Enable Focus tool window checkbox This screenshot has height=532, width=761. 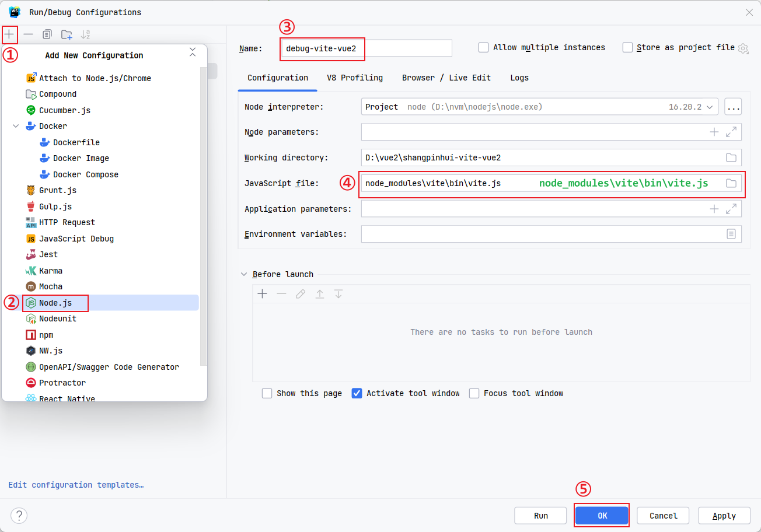pyautogui.click(x=474, y=393)
